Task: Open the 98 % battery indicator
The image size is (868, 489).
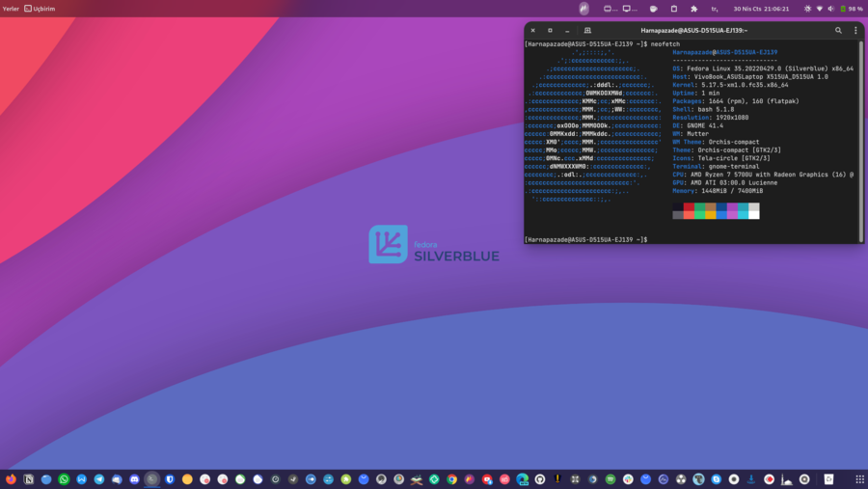Action: [x=852, y=9]
